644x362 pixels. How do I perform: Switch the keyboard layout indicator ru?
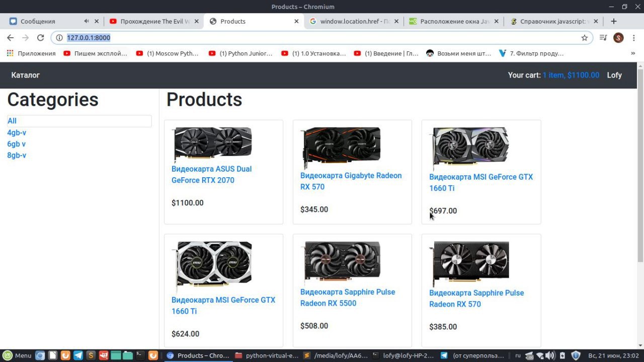pyautogui.click(x=518, y=355)
